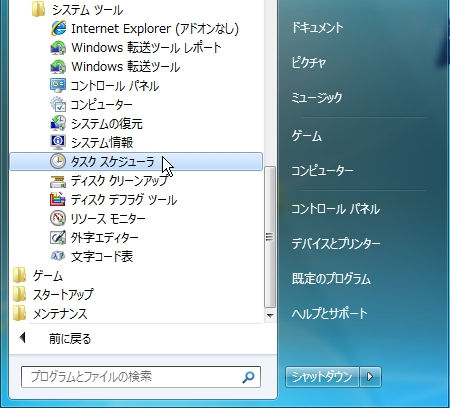Click the リソース モニター gauge icon

[x=58, y=219]
